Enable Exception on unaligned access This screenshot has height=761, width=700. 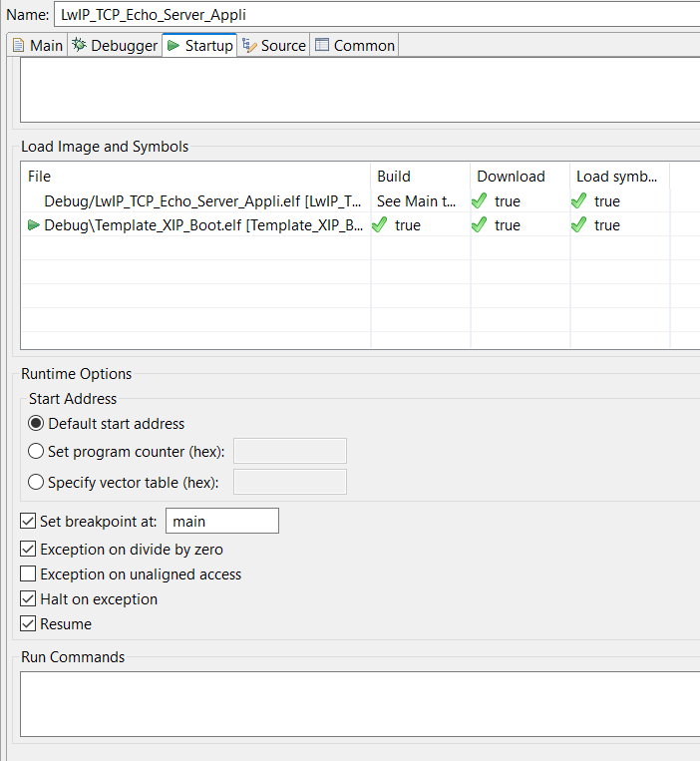point(29,574)
